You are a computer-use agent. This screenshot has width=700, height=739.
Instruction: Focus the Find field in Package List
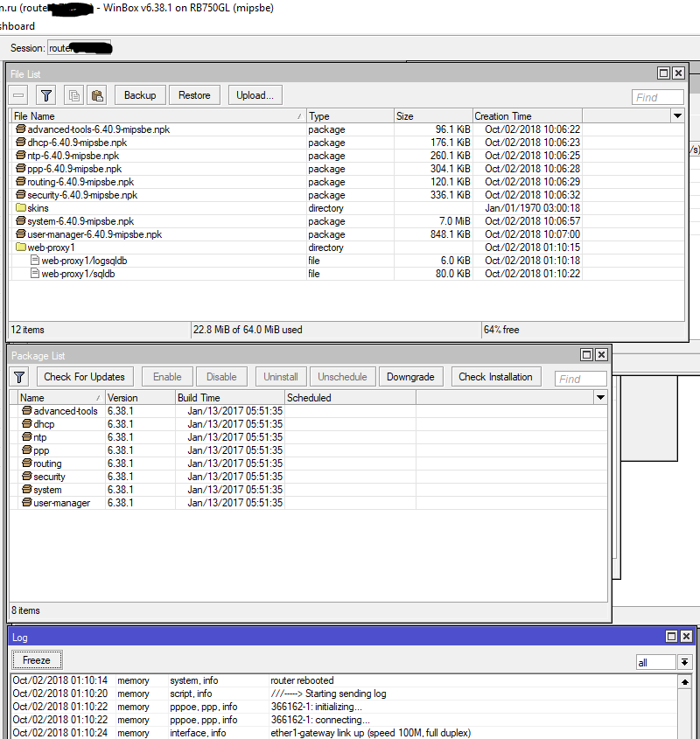581,379
